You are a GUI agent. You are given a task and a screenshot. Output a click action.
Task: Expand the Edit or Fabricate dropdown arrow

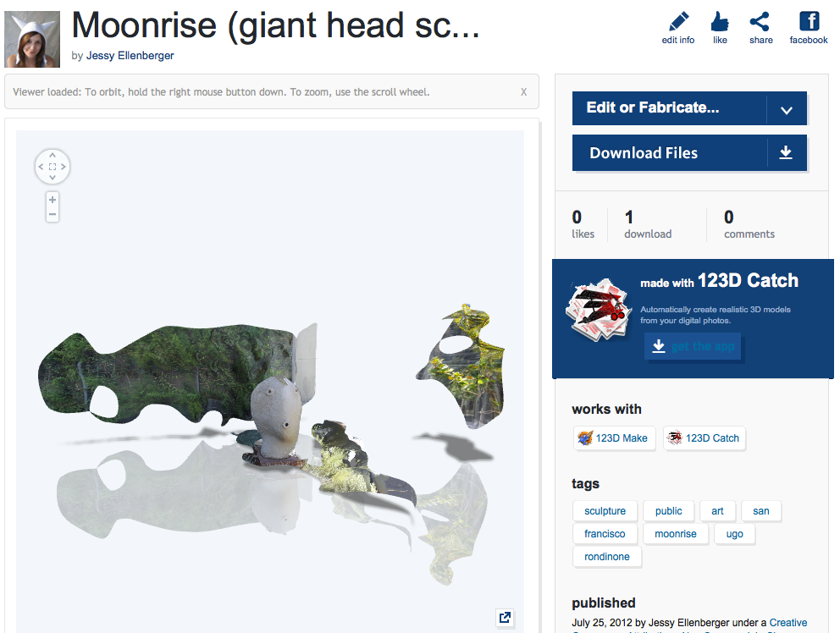tap(787, 109)
